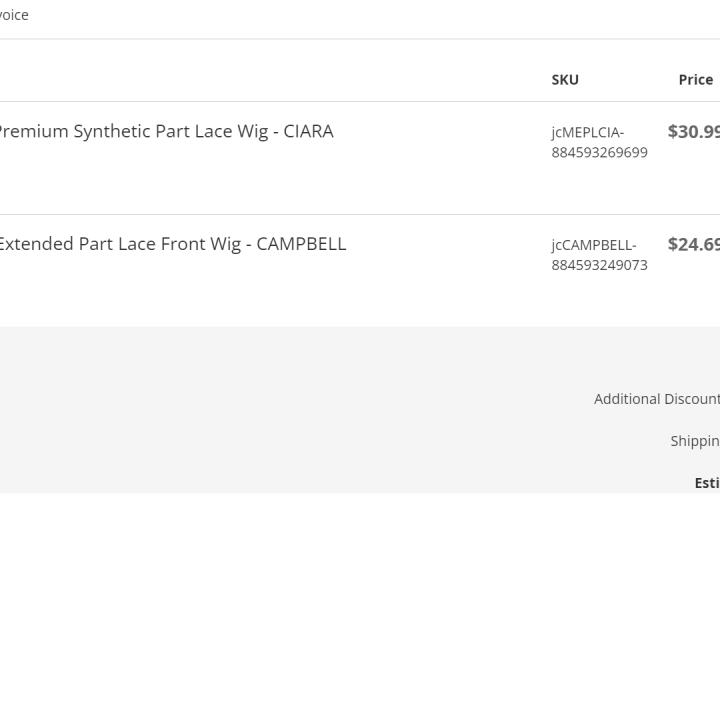Click the CAMPBELL style name text
Screen dimensions: 720x720
(x=301, y=244)
